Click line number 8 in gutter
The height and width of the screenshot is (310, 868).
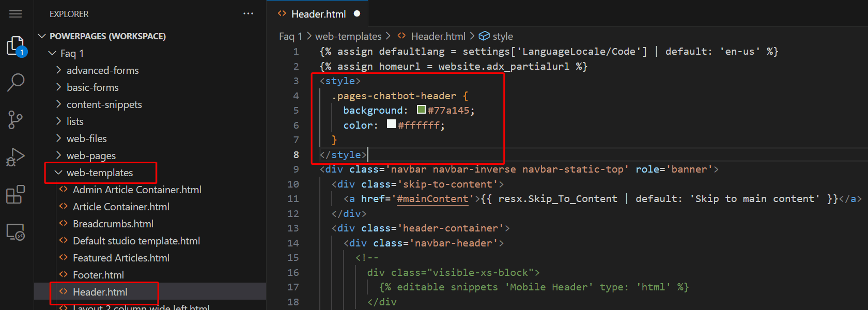[296, 154]
